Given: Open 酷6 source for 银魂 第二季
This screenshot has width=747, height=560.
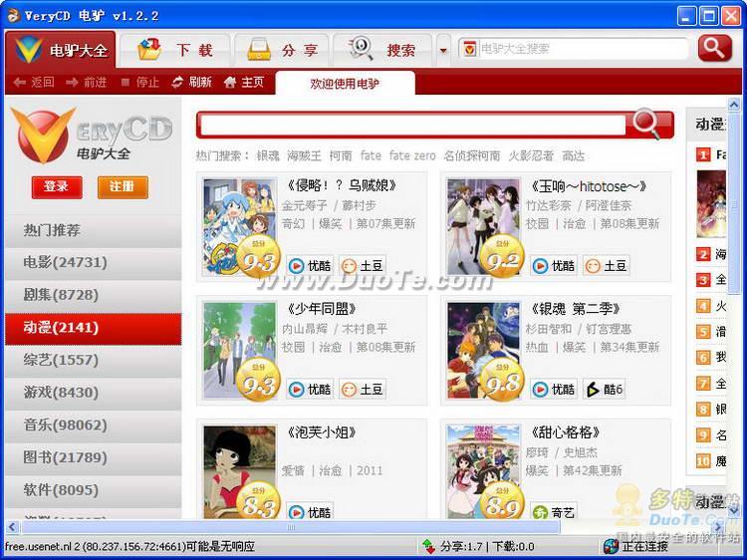Looking at the screenshot, I should coord(605,390).
